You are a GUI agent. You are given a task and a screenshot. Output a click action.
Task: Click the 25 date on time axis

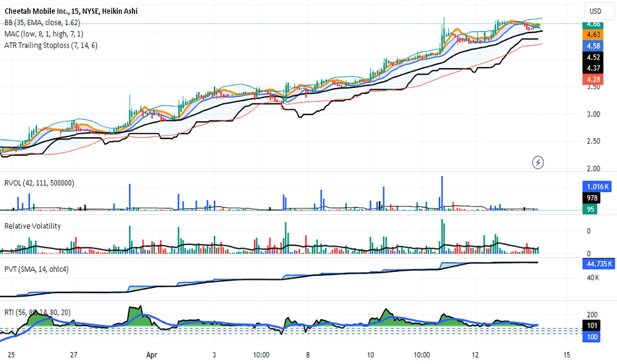point(11,355)
